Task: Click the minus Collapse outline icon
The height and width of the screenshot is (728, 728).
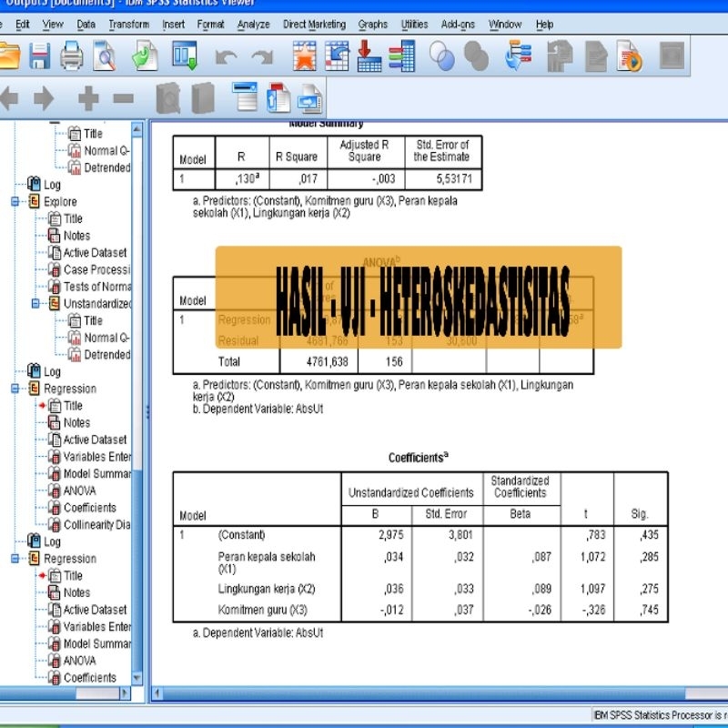Action: [123, 98]
